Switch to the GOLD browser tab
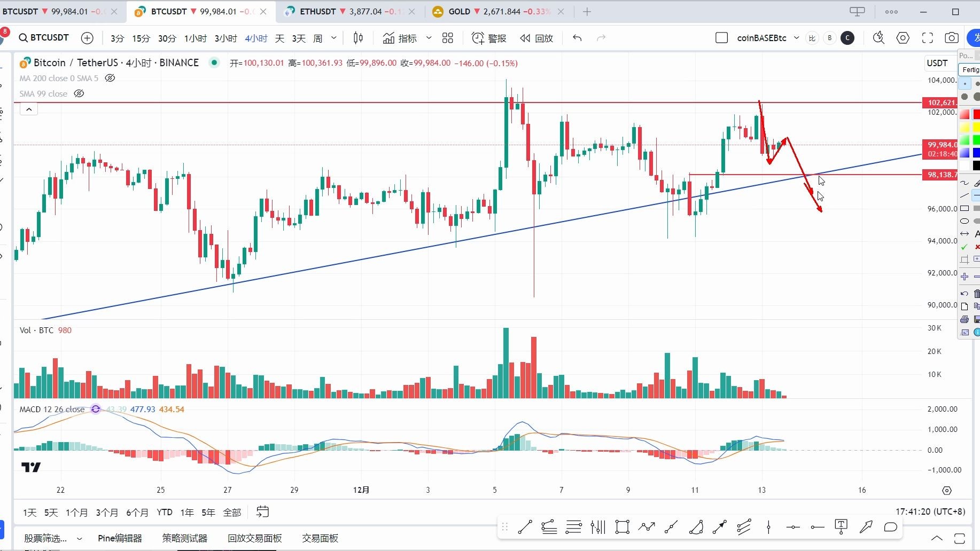Screen dimensions: 980x551 coord(499,11)
